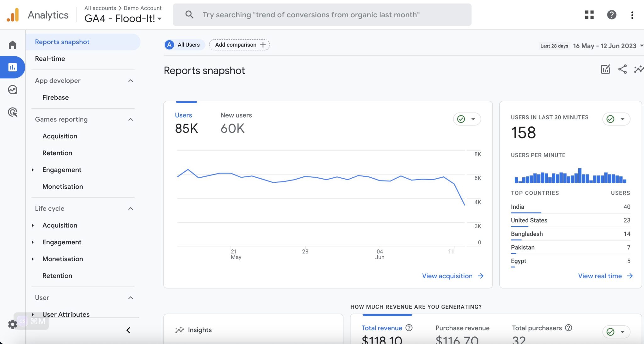Viewport: 644px width, 344px height.
Task: Collapse the App developer section
Action: click(x=131, y=81)
